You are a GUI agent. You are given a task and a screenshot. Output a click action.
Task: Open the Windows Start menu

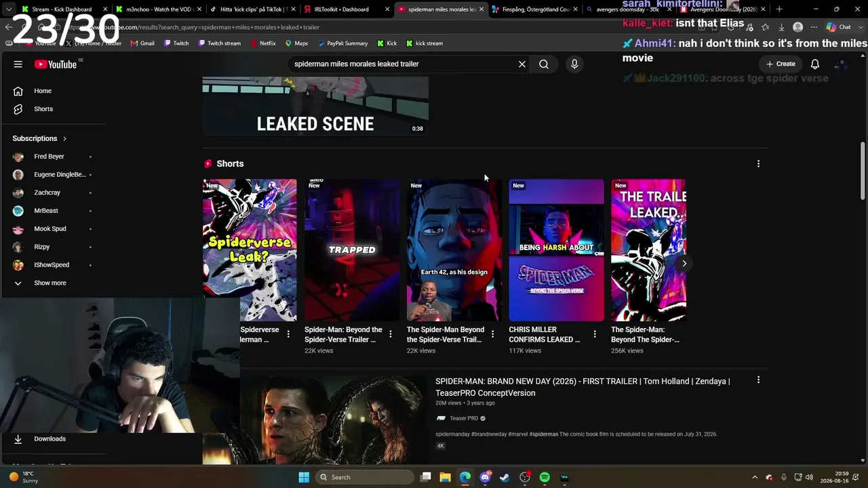tap(304, 477)
